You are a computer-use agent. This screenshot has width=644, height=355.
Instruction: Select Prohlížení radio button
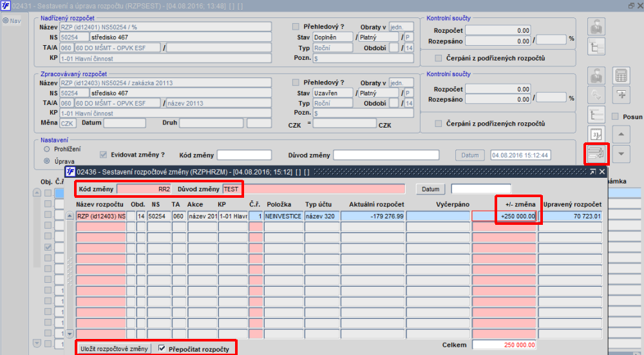click(46, 149)
